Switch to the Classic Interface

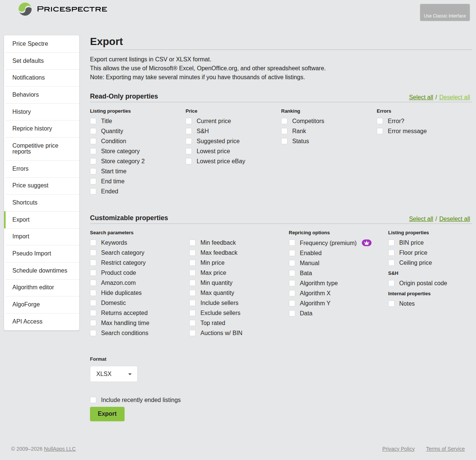[445, 12]
